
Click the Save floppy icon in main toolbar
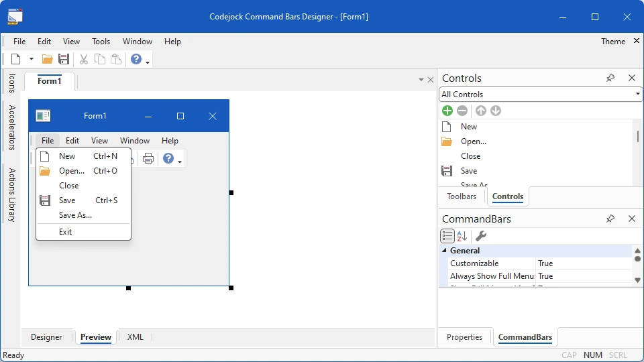pos(64,59)
